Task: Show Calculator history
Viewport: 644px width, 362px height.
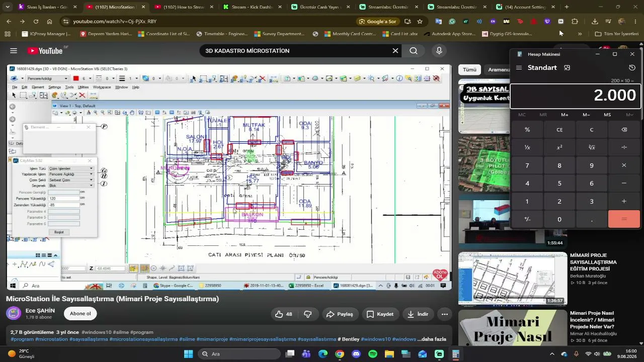Action: click(632, 68)
